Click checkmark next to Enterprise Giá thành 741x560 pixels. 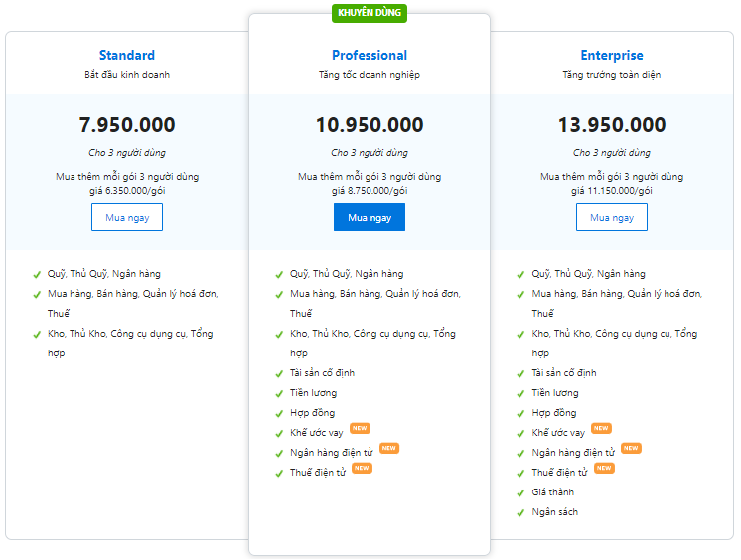click(520, 493)
